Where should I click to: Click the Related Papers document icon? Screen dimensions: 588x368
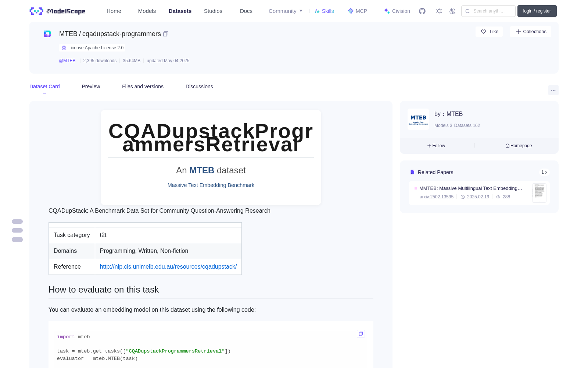[x=412, y=172]
